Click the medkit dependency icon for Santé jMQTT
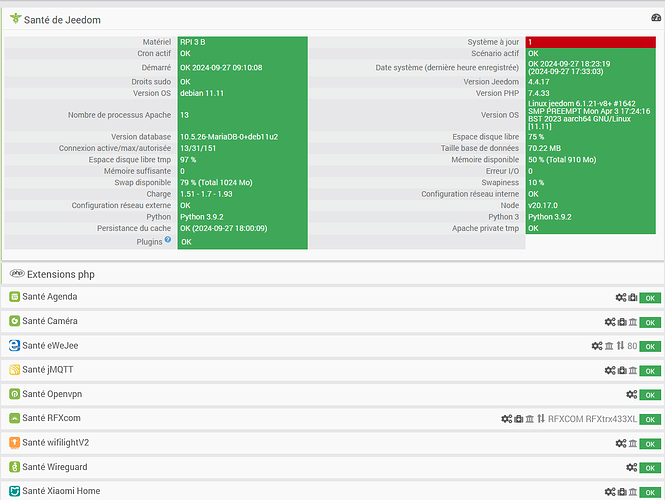 (x=622, y=371)
